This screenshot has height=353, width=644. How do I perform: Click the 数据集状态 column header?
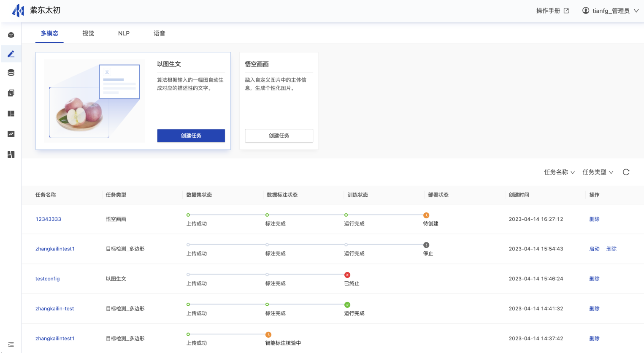point(199,195)
